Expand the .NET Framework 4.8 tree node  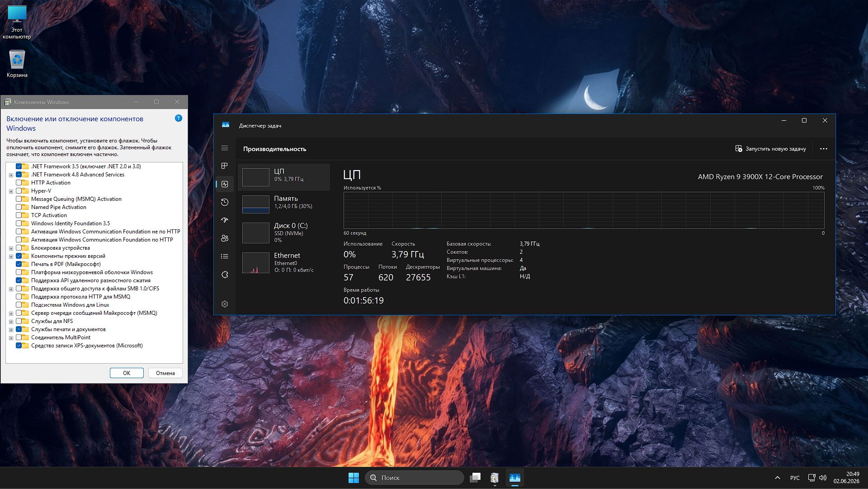pyautogui.click(x=11, y=175)
